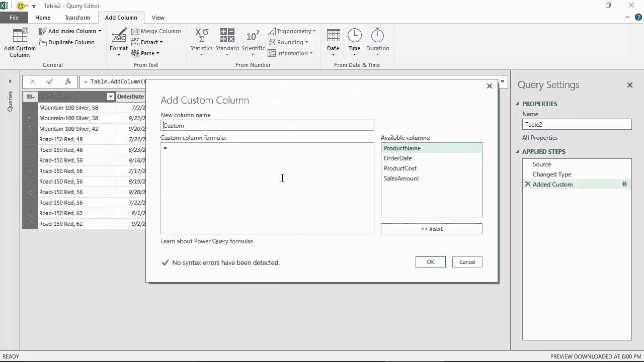Open the Duration column options
Image resolution: width=644 pixels, height=362 pixels.
pyautogui.click(x=377, y=43)
